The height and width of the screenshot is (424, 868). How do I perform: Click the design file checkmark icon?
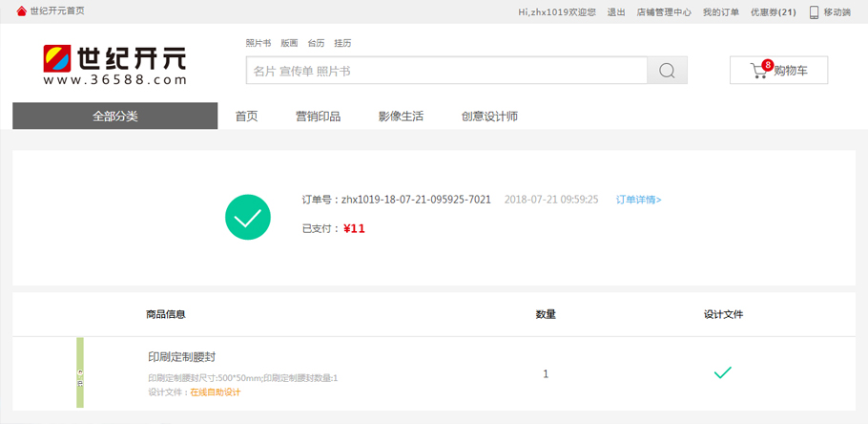(722, 372)
